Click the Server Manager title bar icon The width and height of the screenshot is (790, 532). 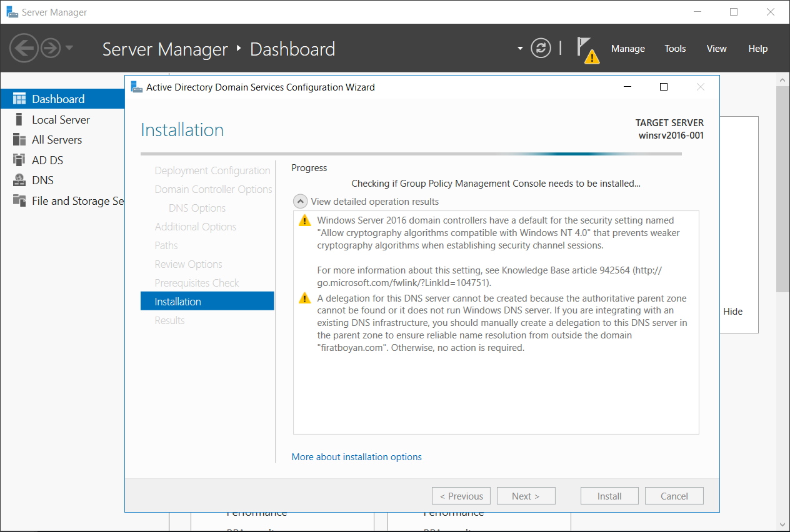pos(12,12)
